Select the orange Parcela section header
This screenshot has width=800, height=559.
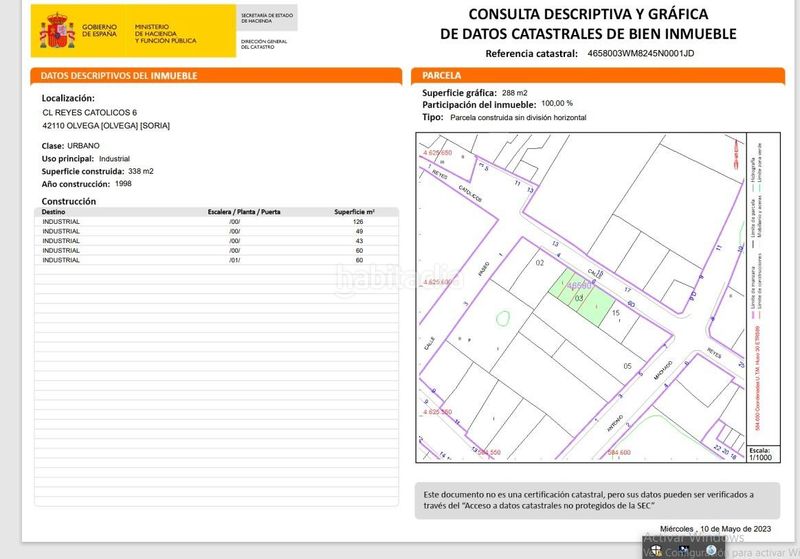click(x=598, y=76)
